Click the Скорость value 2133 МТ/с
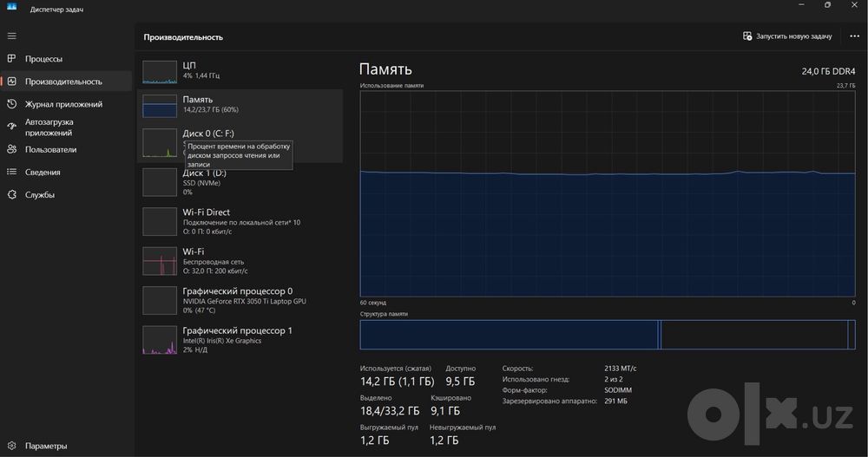The image size is (868, 457). coord(620,368)
